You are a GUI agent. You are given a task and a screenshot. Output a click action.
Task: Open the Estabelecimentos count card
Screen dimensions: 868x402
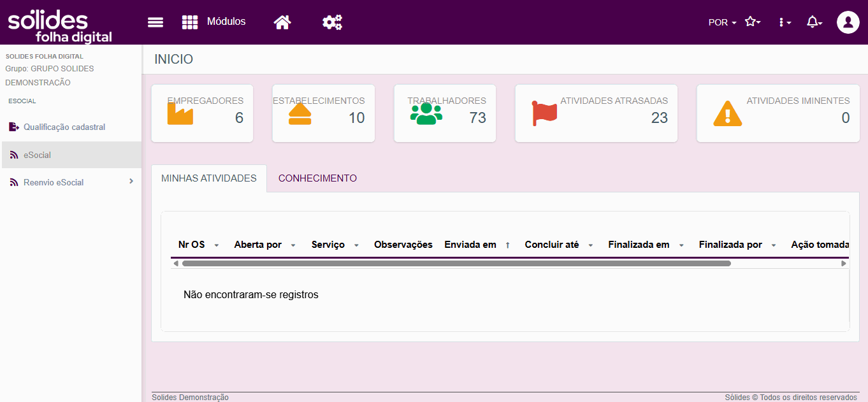point(323,113)
